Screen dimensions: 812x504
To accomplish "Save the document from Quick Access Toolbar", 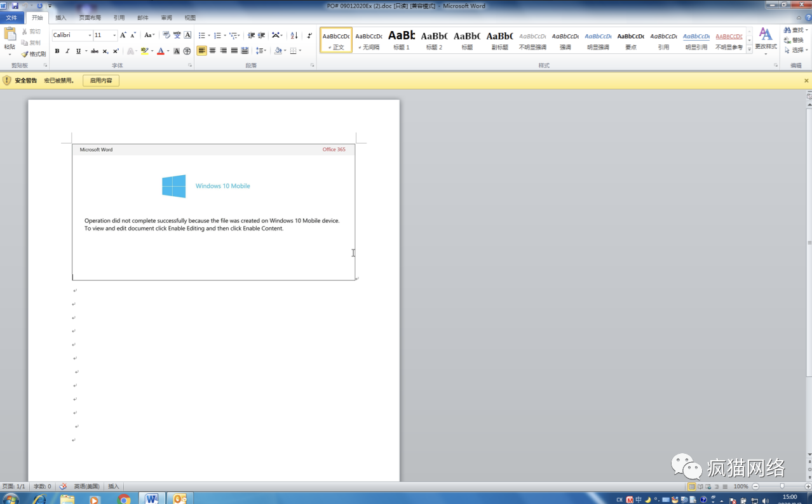I will coord(15,6).
